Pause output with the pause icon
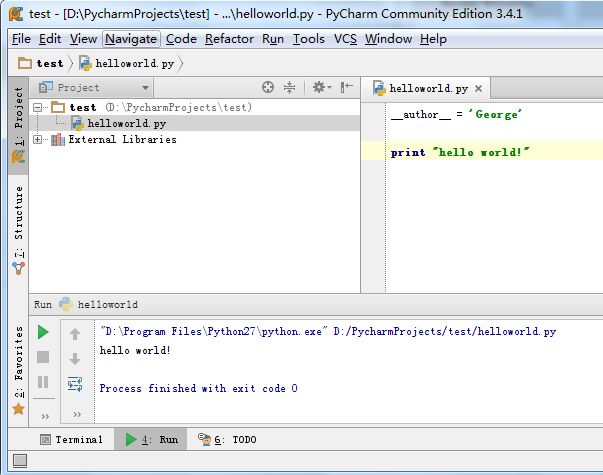Screen dimensions: 603x475 tap(43, 382)
